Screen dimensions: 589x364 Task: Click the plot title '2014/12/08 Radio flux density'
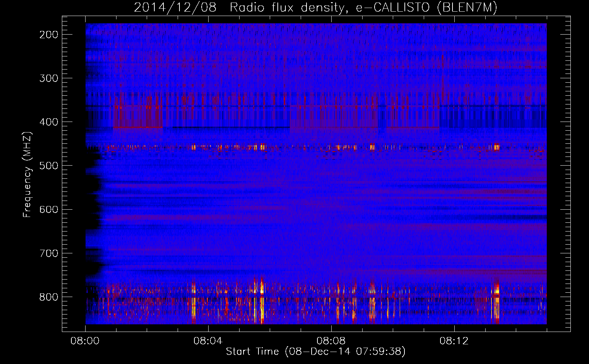(x=316, y=8)
